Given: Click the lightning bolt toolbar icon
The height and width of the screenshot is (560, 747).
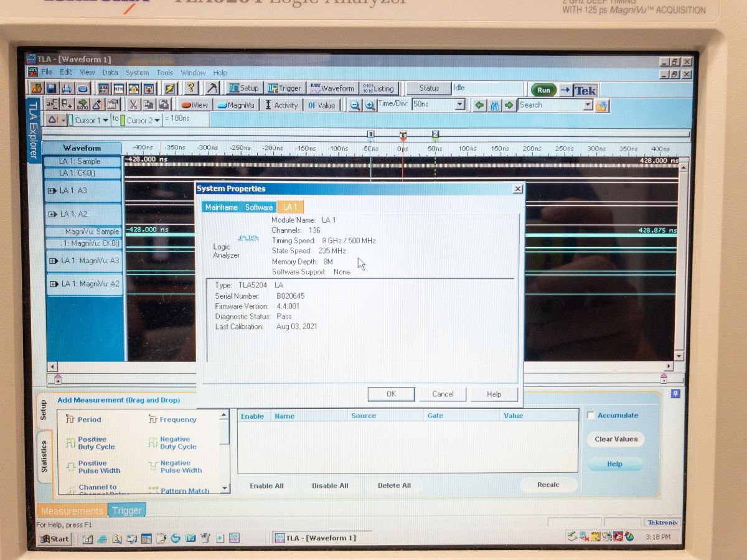Looking at the screenshot, I should [170, 88].
